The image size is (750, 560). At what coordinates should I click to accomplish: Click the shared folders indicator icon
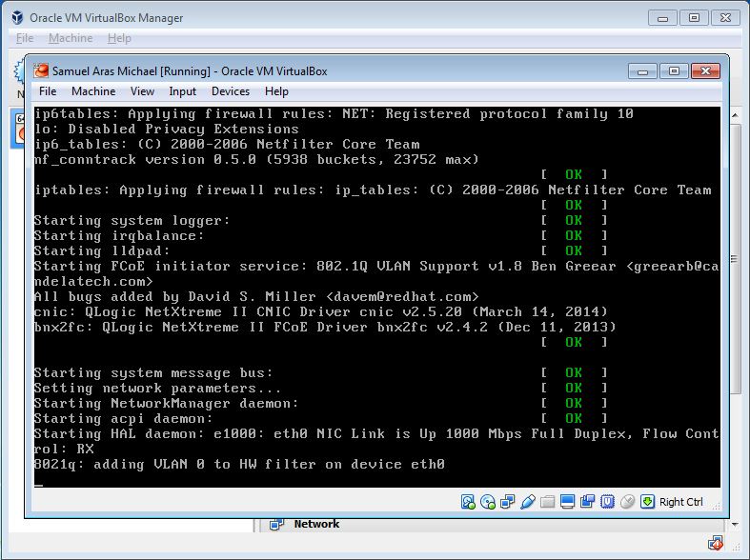(548, 502)
